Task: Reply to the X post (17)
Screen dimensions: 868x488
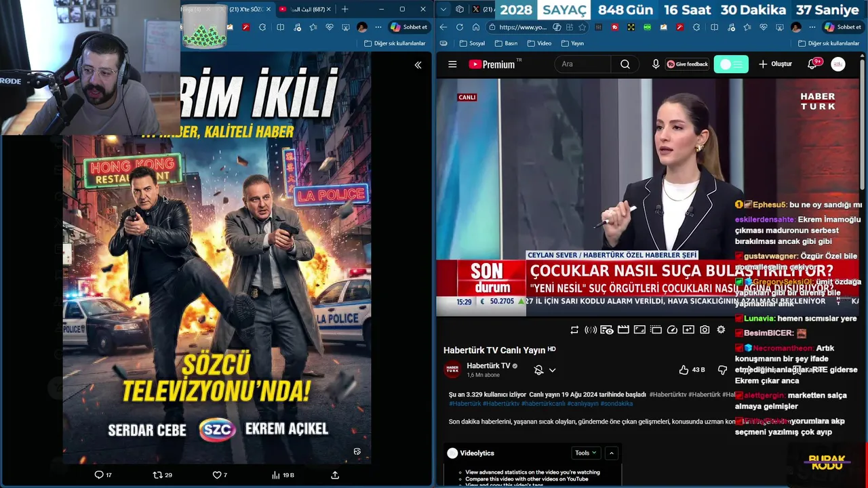Action: [x=103, y=475]
